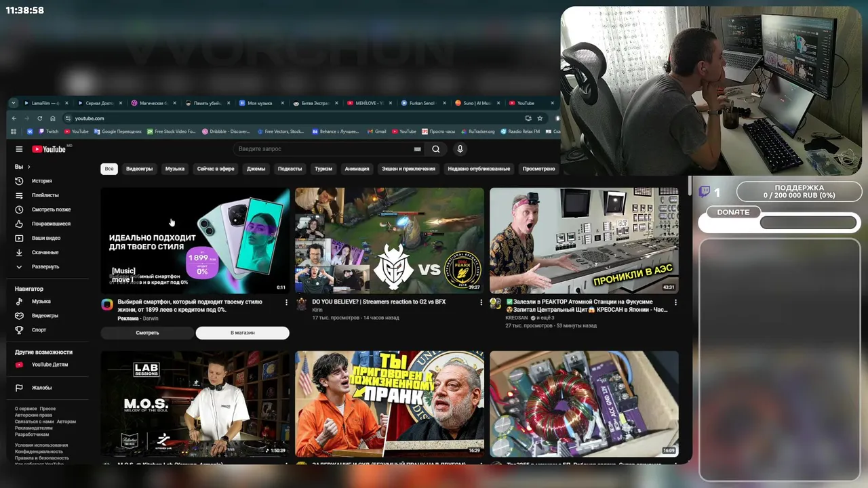Select the Недавно опубликованные filter chip
This screenshot has height=488, width=868.
point(479,169)
